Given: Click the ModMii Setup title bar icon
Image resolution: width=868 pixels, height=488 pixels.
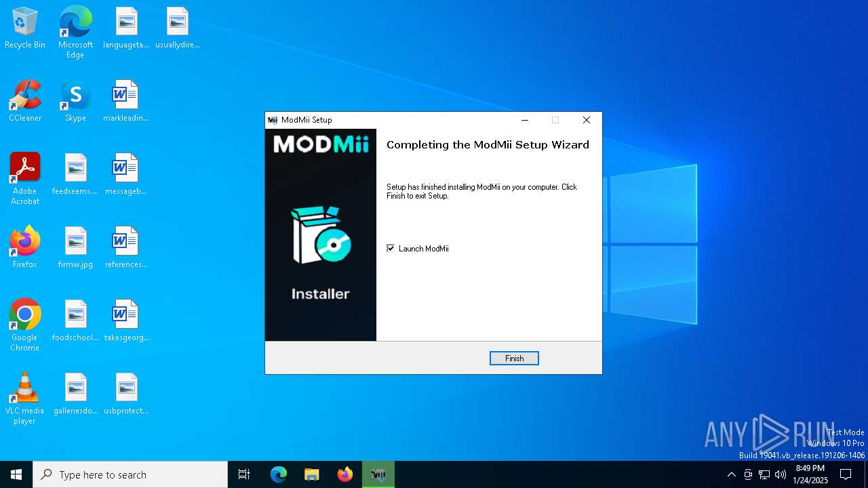Looking at the screenshot, I should [x=273, y=120].
